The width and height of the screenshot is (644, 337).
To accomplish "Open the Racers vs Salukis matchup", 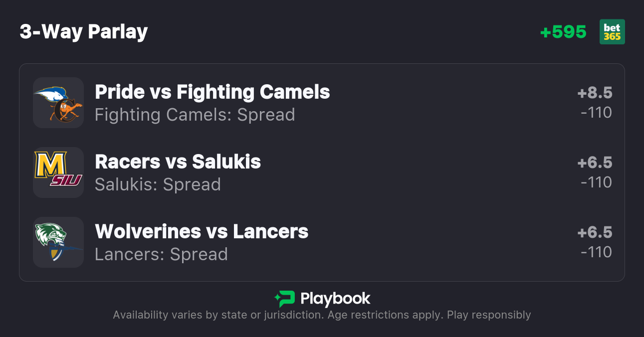I will 178,162.
